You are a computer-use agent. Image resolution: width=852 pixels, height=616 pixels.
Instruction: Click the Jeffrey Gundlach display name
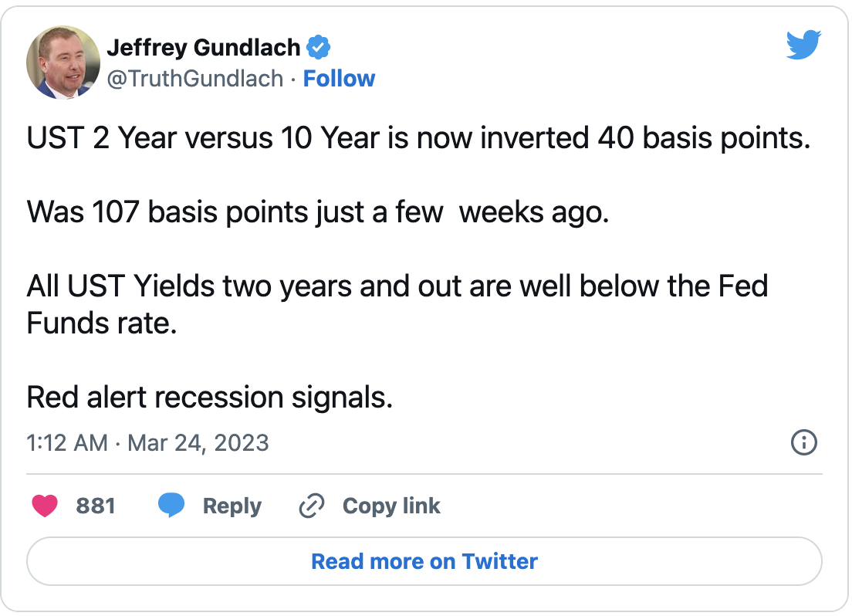(x=203, y=48)
